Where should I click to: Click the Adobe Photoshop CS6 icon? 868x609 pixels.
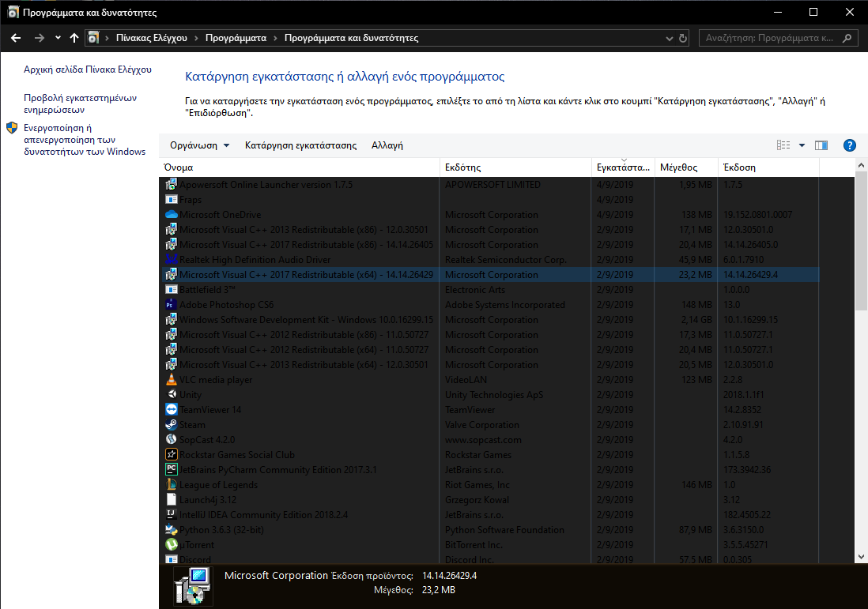coord(171,304)
